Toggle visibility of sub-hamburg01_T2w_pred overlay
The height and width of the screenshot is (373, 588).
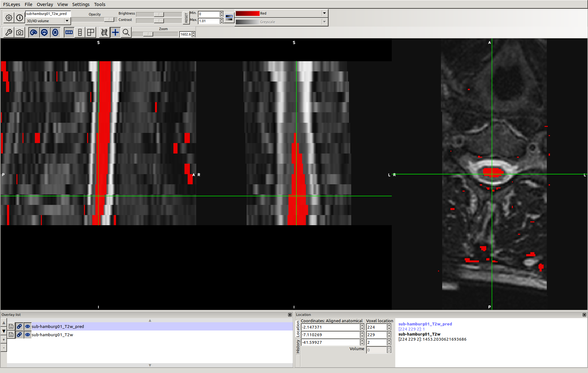(x=28, y=326)
